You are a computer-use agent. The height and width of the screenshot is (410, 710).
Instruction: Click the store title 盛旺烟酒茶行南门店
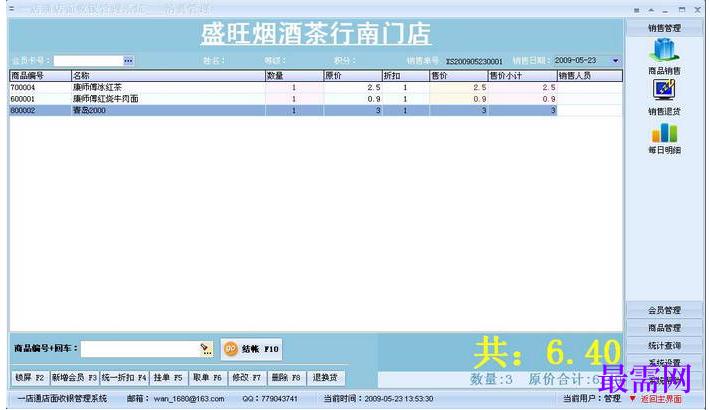[x=316, y=34]
